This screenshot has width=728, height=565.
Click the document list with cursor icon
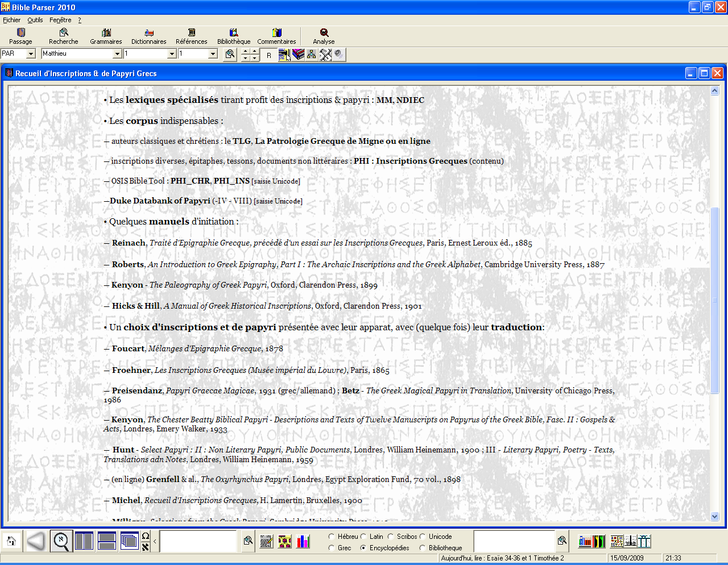pos(284,55)
